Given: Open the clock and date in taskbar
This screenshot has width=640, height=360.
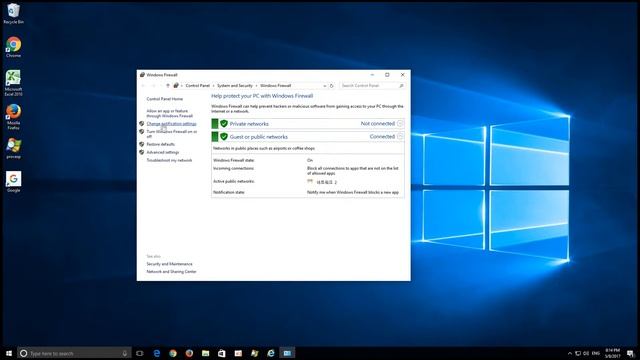Looking at the screenshot, I should 613,353.
